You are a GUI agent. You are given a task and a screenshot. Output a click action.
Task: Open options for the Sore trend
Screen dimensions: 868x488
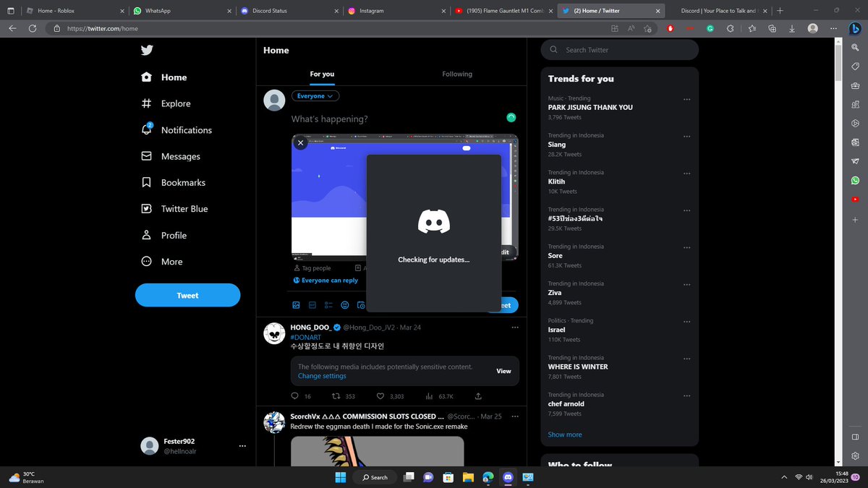pyautogui.click(x=686, y=247)
